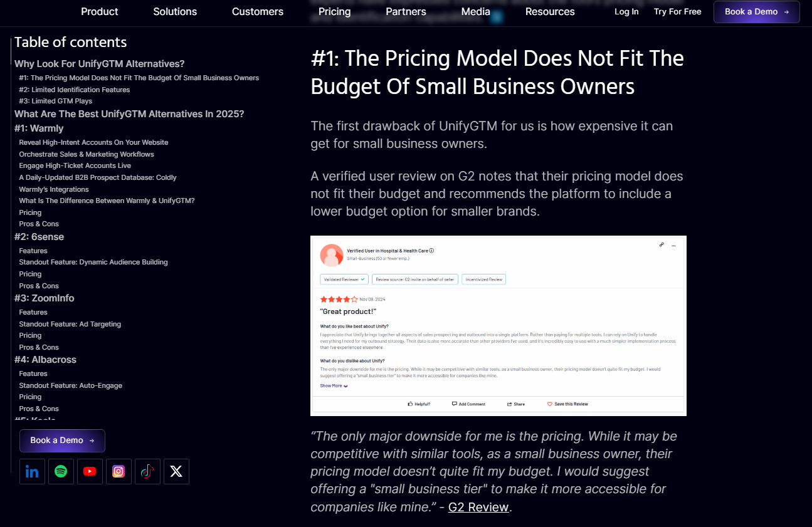
Task: Go to Orchestrate Sales & Marketing Workflows
Action: click(x=87, y=154)
